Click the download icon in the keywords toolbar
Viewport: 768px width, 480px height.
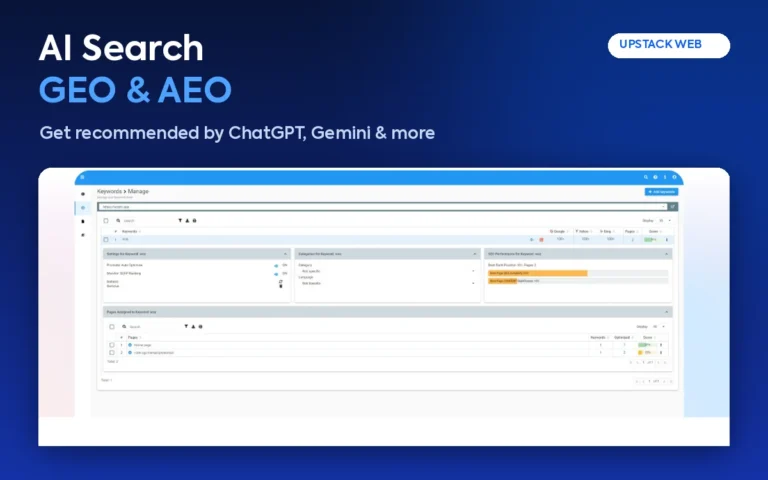[x=187, y=221]
